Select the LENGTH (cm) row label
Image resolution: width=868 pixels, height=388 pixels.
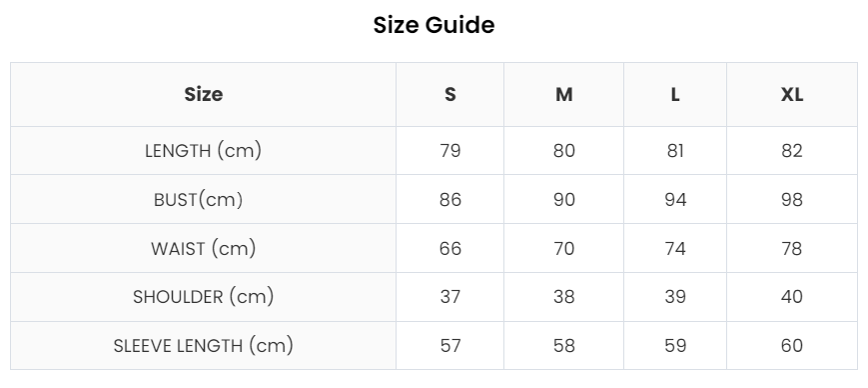coord(203,151)
